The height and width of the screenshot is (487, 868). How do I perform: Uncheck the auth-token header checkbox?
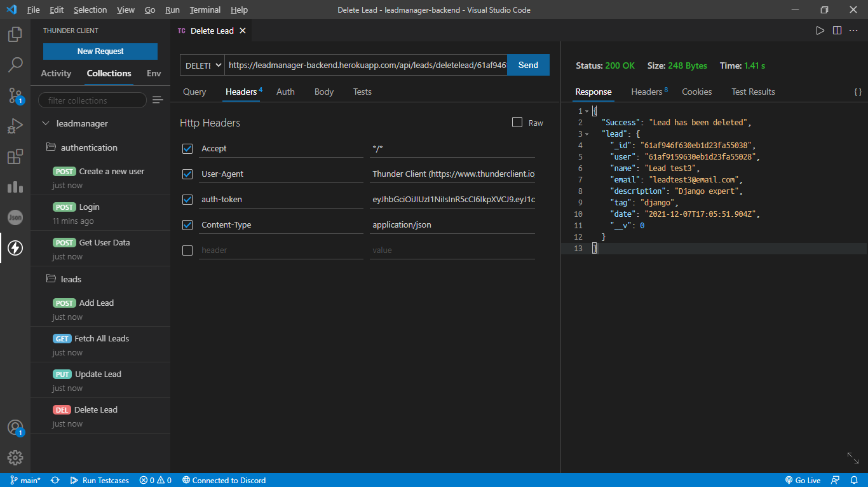187,200
